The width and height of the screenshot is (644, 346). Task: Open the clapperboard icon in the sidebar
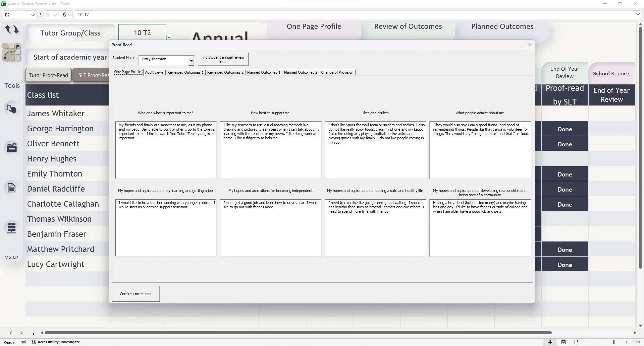point(12,147)
